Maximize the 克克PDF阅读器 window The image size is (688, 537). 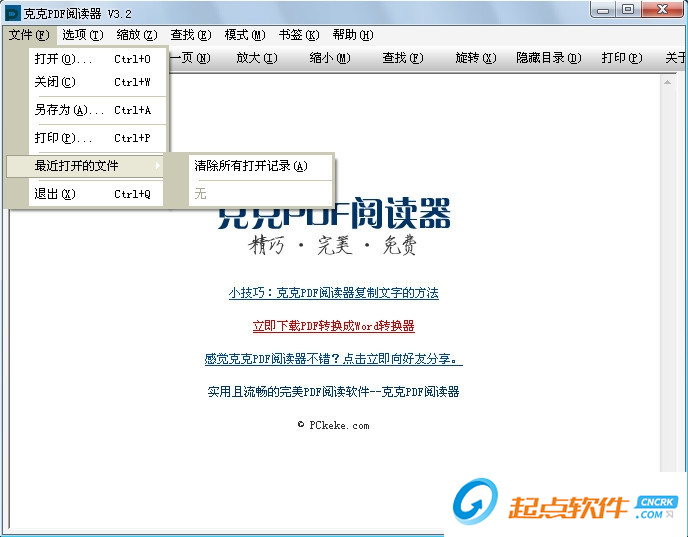pyautogui.click(x=628, y=10)
